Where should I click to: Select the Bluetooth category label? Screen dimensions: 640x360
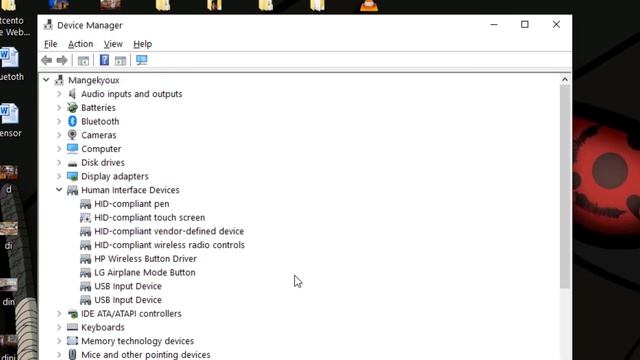click(100, 121)
